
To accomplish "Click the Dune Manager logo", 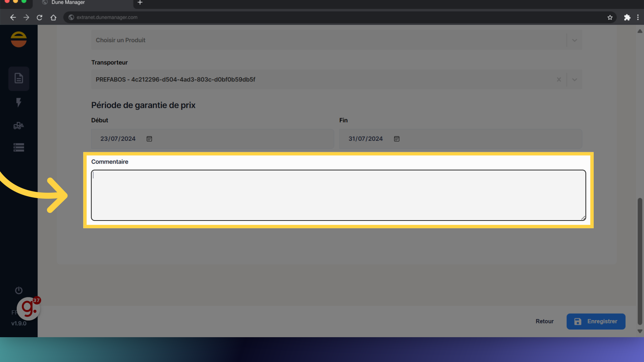I will (19, 39).
